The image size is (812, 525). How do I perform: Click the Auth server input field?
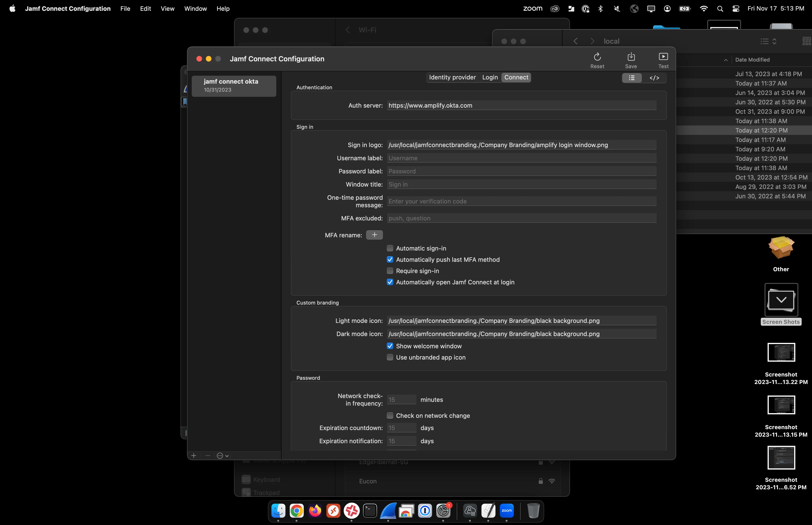pyautogui.click(x=521, y=105)
